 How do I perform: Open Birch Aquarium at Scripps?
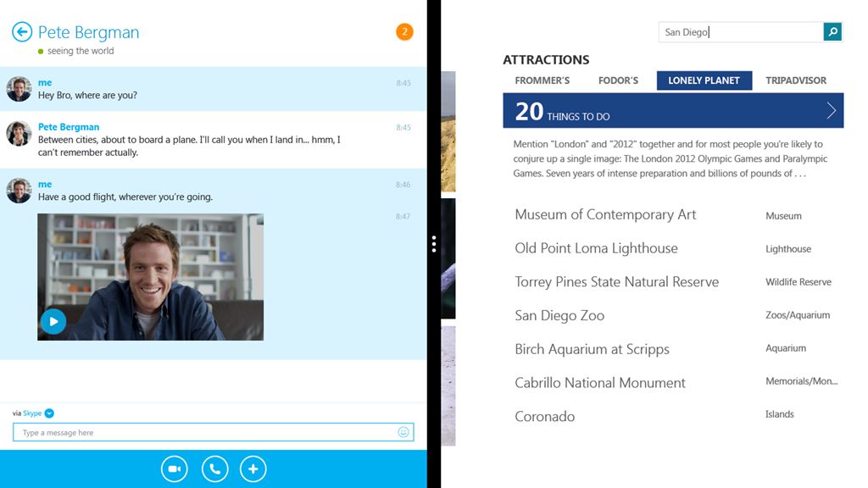(x=592, y=349)
